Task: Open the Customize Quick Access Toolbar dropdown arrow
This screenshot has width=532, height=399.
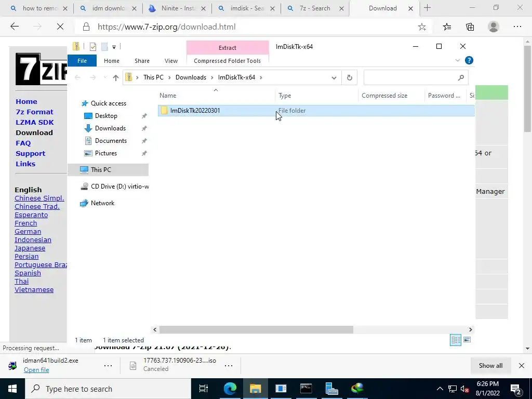Action: 114,47
